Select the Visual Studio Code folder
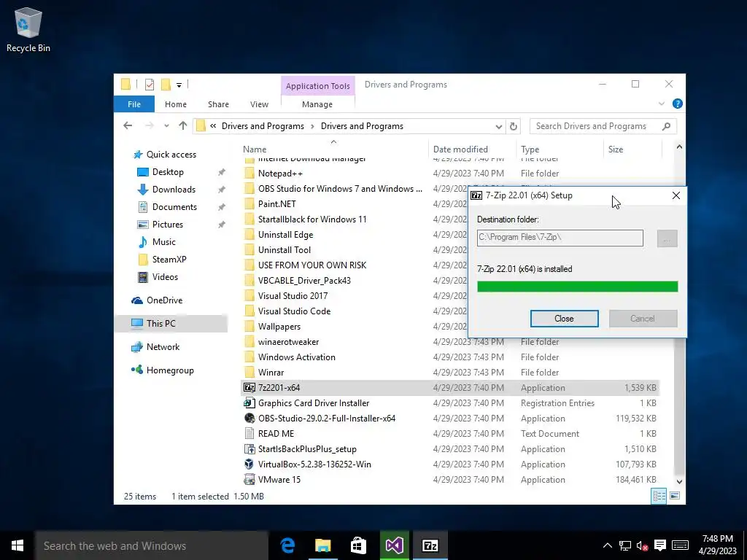Viewport: 747px width, 560px height. point(294,311)
